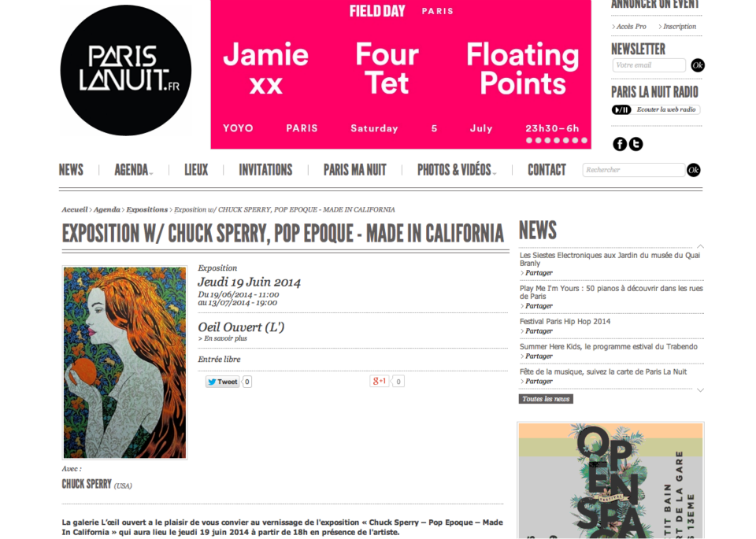The image size is (756, 539).
Task: Select the first banner carousel dot
Action: coord(529,141)
